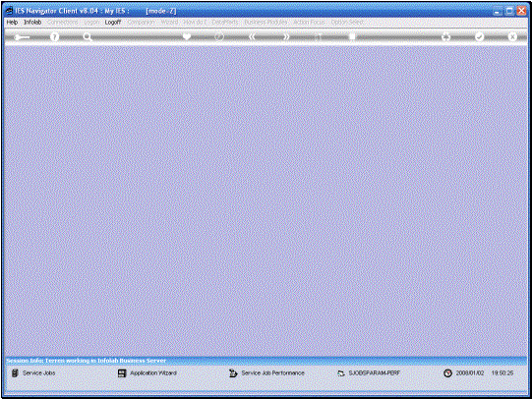Click the X circle icon in toolbar
The width and height of the screenshot is (532, 399).
tap(512, 36)
